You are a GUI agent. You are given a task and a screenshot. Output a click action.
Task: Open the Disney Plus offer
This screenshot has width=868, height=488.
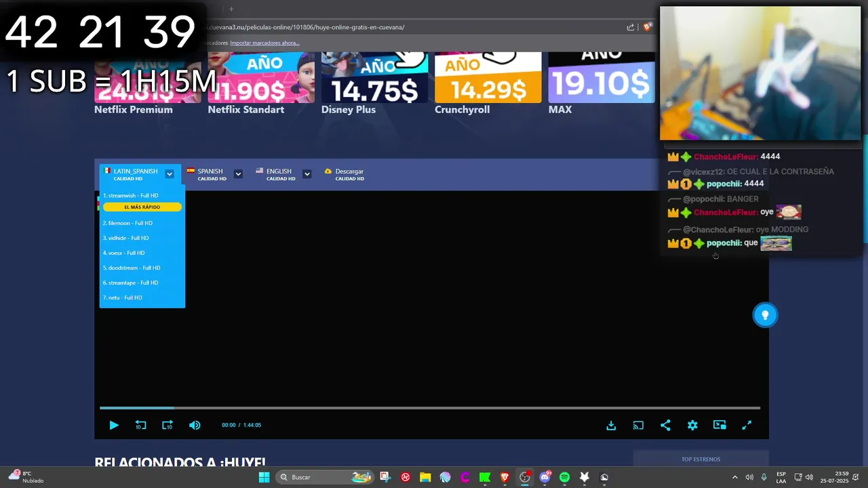(x=374, y=83)
